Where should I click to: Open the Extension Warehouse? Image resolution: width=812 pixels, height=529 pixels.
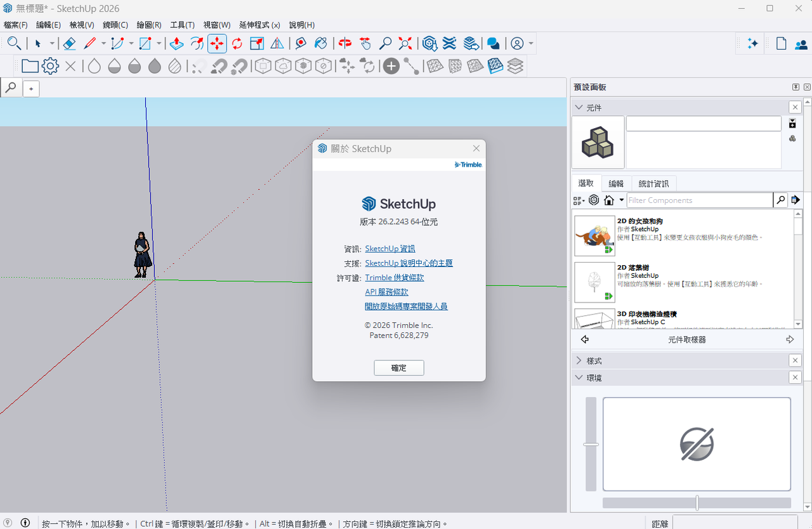click(450, 44)
